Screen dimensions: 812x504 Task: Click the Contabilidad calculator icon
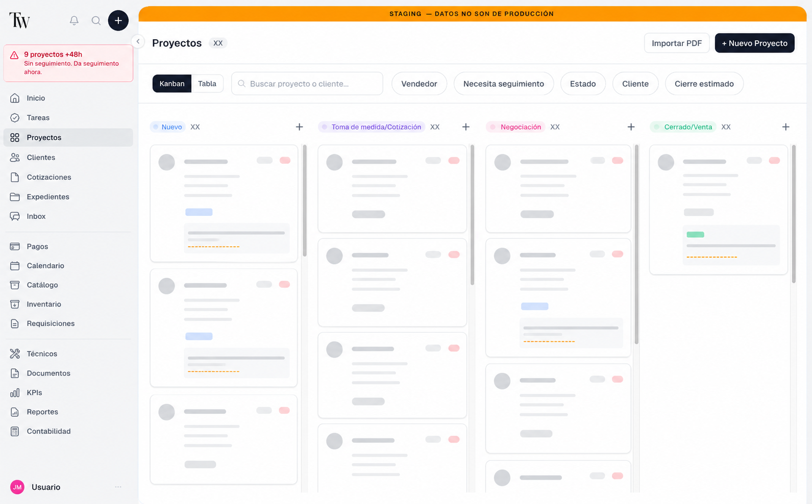click(15, 432)
